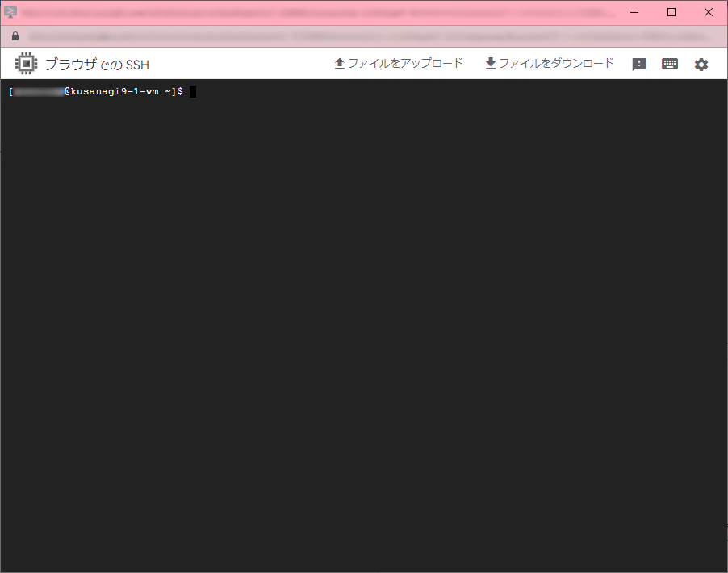Open the keyboard shortcut menu icon
728x573 pixels.
(x=670, y=64)
